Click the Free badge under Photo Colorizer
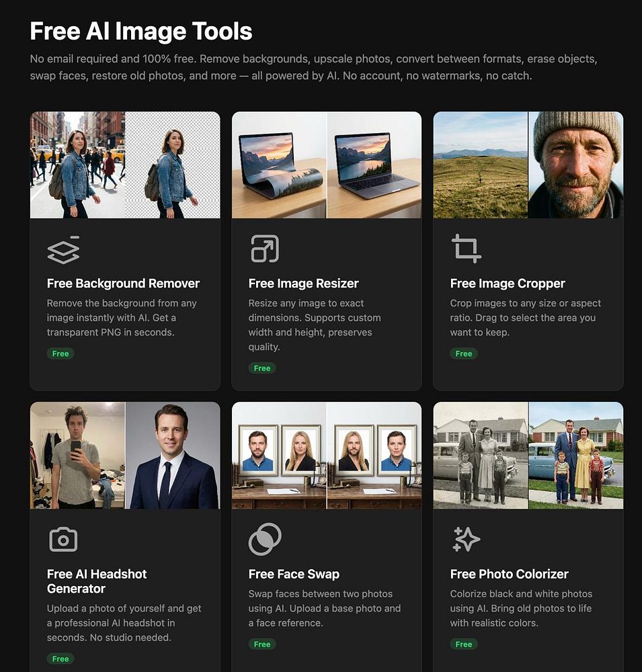 tap(464, 644)
